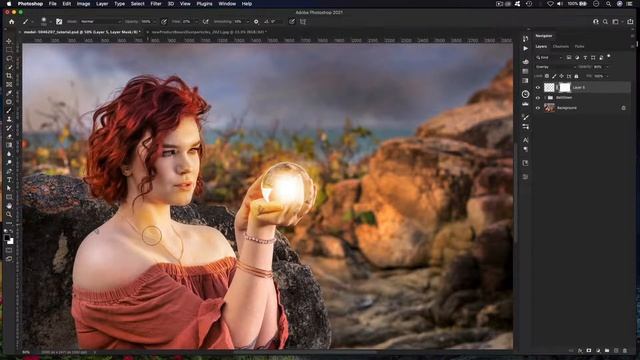Click the search icon in Photoshop top right
This screenshot has width=640, height=360.
[605, 22]
